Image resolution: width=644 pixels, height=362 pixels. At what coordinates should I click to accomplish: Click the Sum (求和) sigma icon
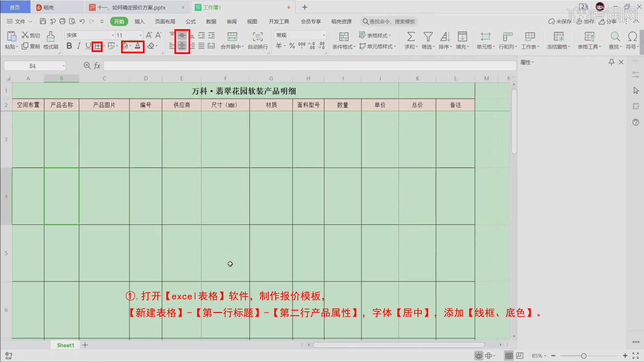[411, 36]
